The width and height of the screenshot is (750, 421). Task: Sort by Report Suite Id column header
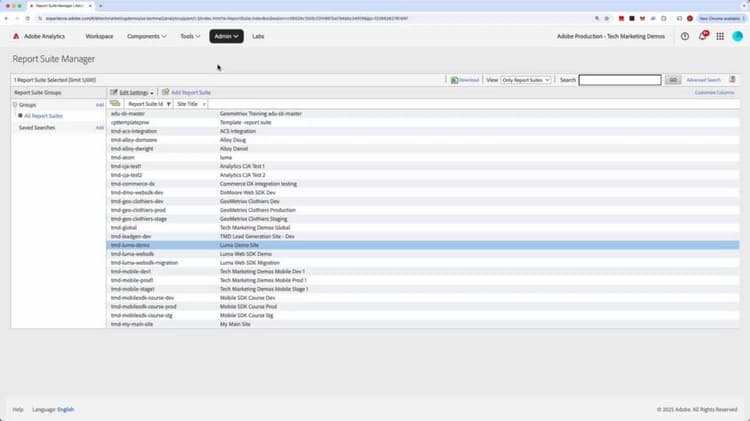[148, 104]
